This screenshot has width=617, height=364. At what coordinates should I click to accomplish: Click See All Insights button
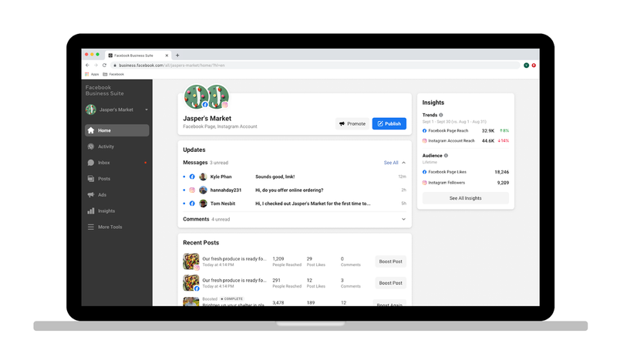coord(466,198)
